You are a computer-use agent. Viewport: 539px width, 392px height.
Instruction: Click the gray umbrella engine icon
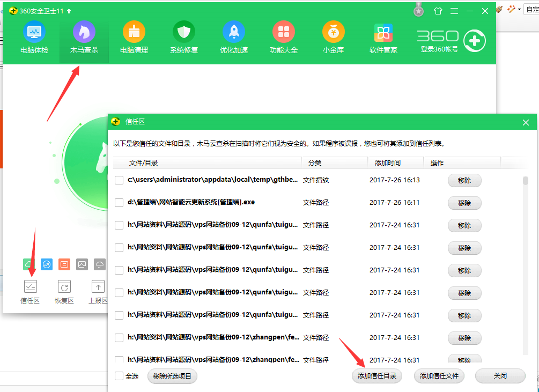pyautogui.click(x=100, y=264)
